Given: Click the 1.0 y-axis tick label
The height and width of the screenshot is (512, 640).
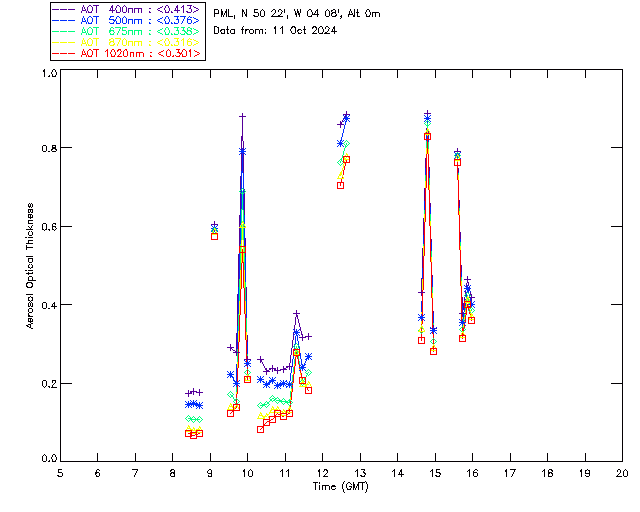Looking at the screenshot, I should (x=49, y=73).
